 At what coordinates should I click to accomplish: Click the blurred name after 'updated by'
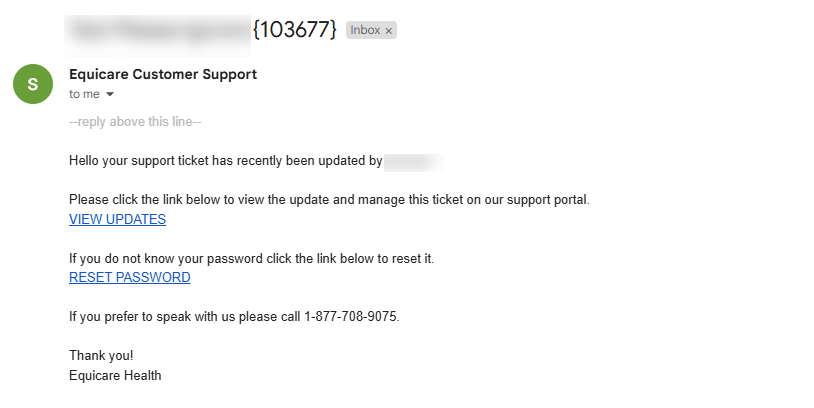coord(411,161)
